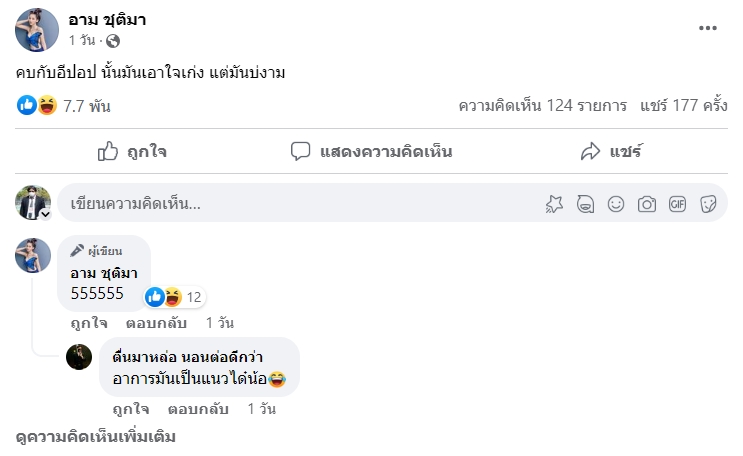Toggle ถูกใจ on the 555555 comment
This screenshot has width=743, height=456.
(89, 323)
